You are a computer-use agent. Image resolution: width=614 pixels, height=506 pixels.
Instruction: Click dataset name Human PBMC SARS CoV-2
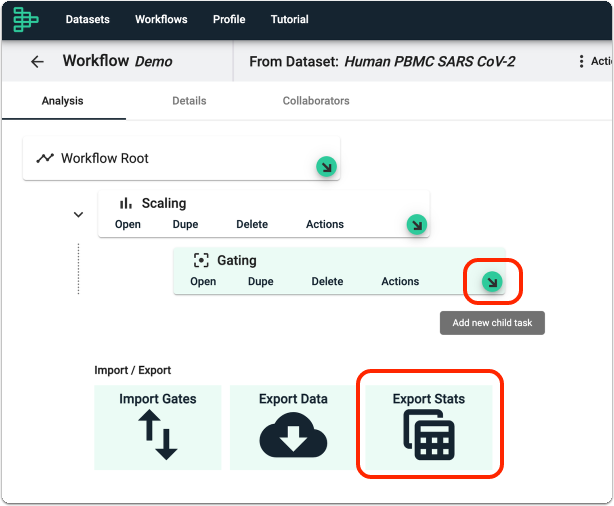[x=430, y=61]
